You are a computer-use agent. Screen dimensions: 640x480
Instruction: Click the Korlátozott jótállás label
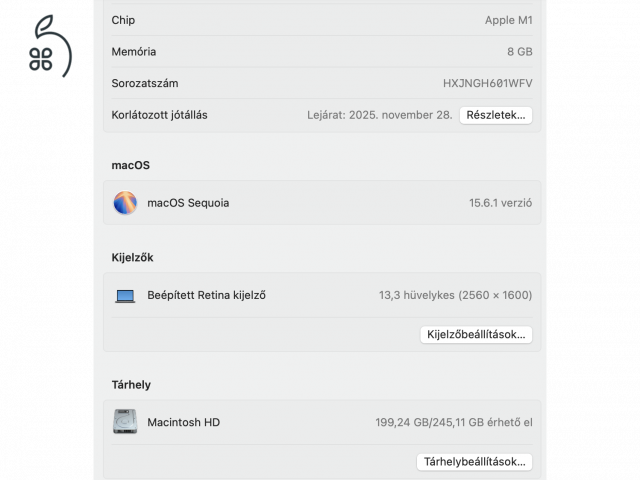coord(160,115)
